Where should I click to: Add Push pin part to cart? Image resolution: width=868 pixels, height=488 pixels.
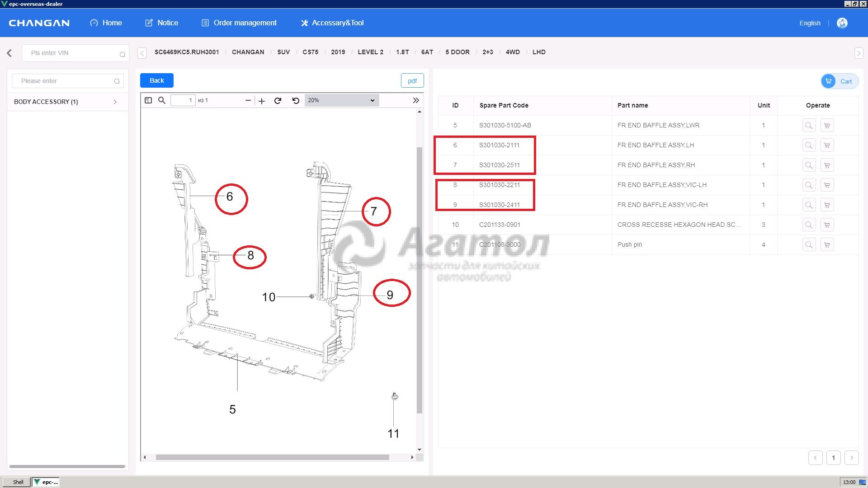827,245
